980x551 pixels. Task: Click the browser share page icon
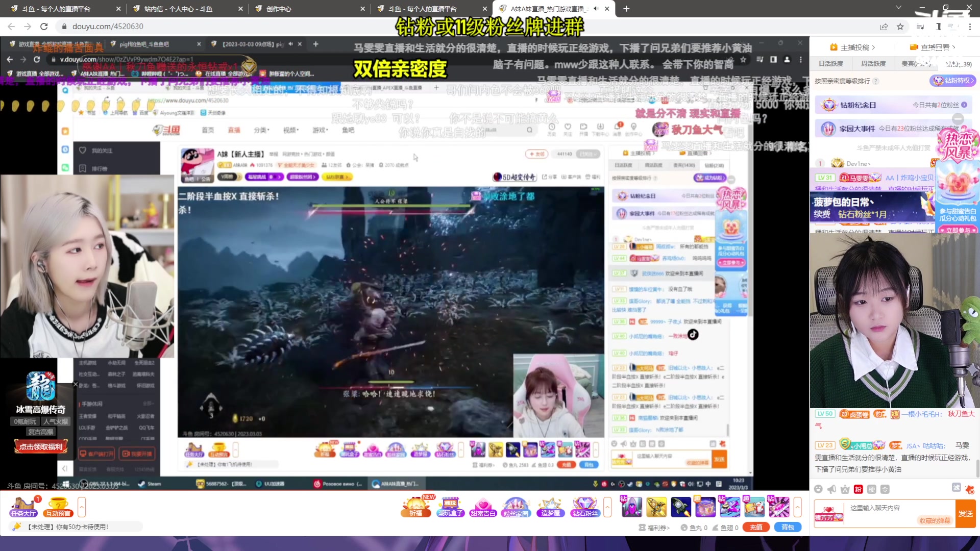pyautogui.click(x=884, y=27)
